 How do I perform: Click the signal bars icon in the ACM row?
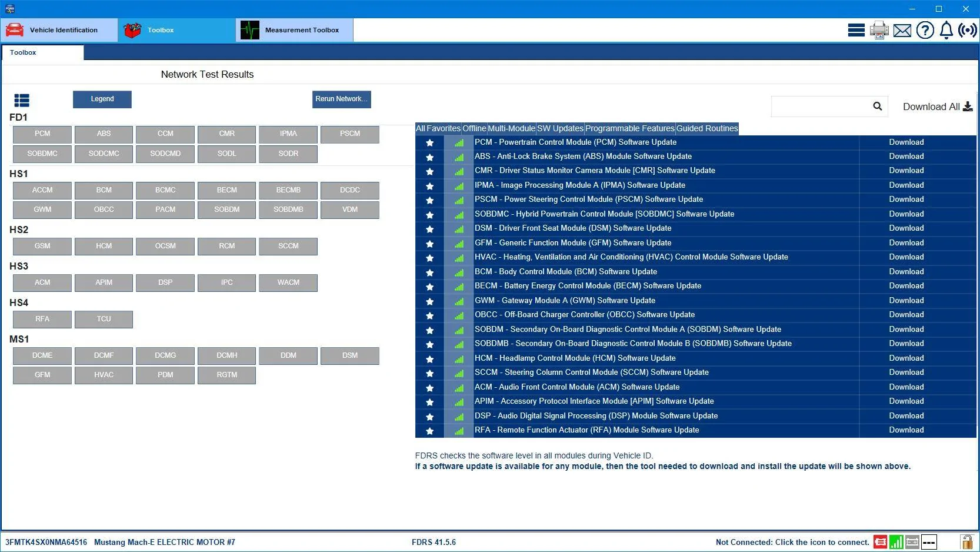459,388
